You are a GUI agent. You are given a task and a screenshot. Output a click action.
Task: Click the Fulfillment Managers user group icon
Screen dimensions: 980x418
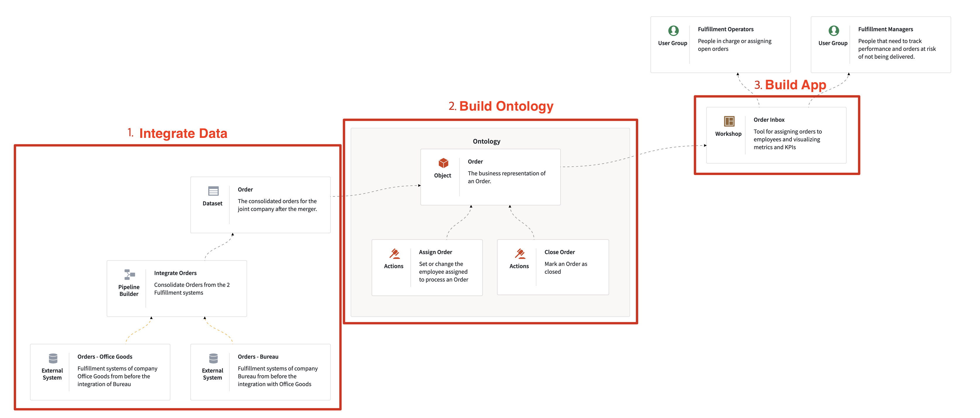coord(833,30)
